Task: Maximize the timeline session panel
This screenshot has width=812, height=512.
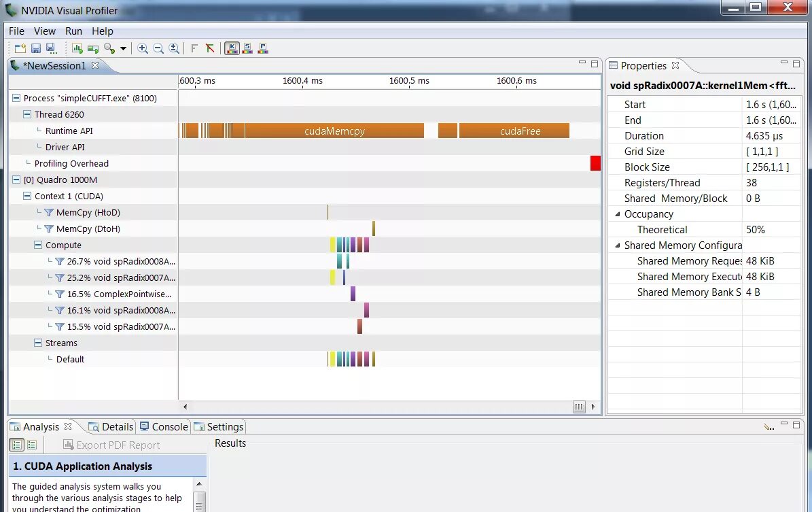Action: 595,64
